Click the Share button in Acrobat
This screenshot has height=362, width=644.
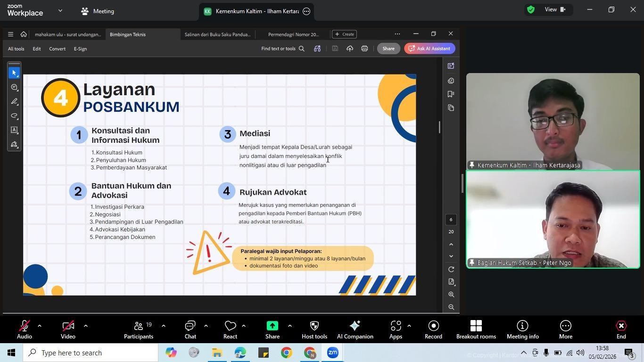coord(388,49)
